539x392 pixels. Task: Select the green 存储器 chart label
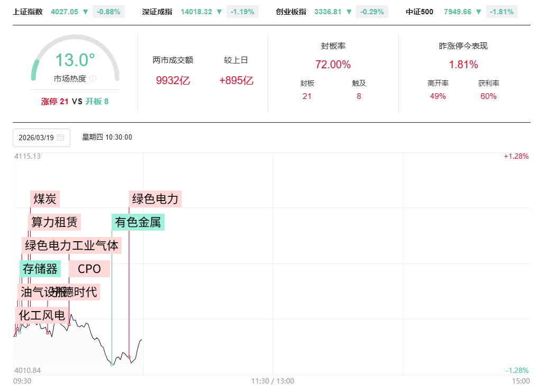(x=40, y=269)
